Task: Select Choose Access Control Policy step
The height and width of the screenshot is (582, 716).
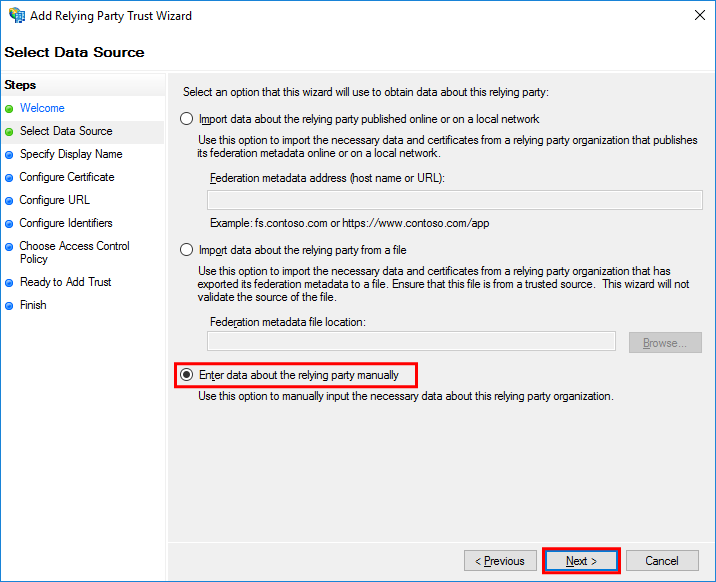Action: click(74, 252)
